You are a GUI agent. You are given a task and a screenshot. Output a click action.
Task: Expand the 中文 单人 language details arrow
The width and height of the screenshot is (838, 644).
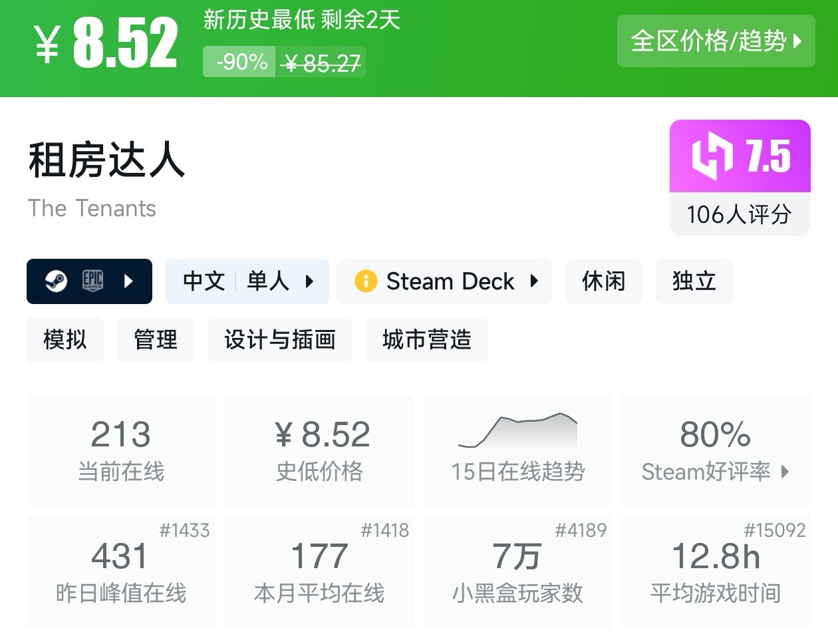(309, 281)
